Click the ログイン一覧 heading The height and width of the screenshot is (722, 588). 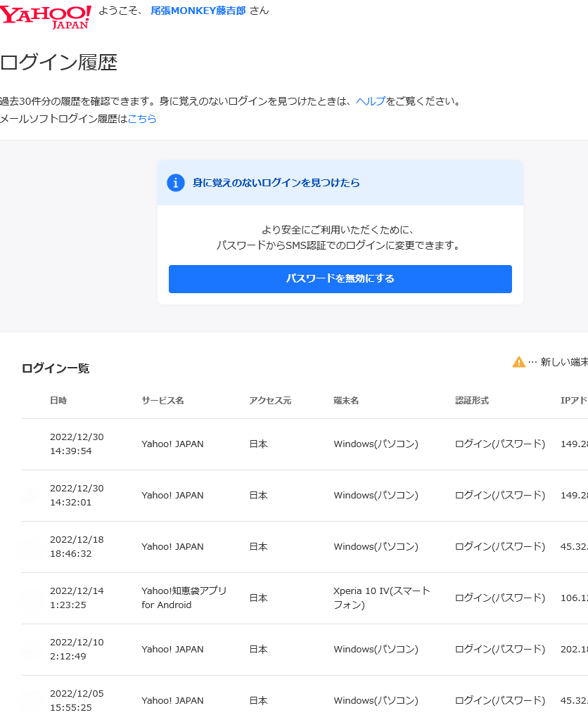[56, 368]
